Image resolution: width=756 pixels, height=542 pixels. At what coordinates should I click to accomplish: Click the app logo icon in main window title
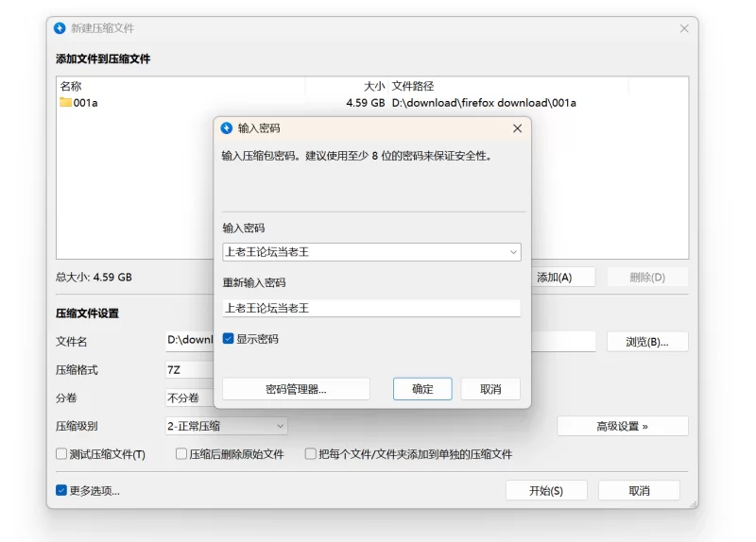pos(60,28)
